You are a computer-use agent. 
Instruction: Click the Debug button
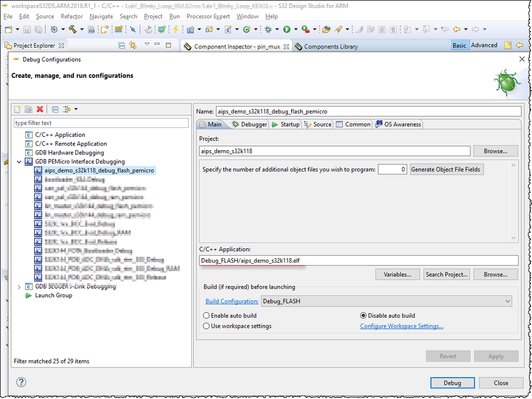point(452,383)
